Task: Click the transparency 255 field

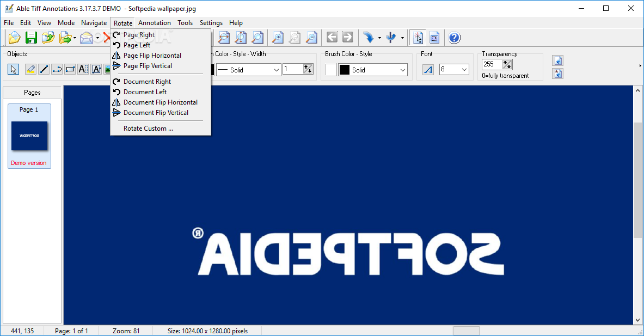Action: tap(492, 64)
